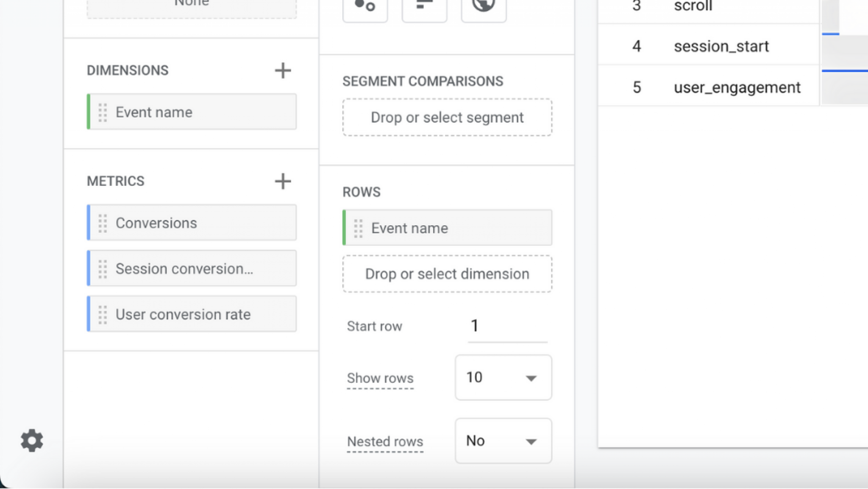The height and width of the screenshot is (489, 868).
Task: Click the user_engagement table row
Action: click(x=737, y=87)
